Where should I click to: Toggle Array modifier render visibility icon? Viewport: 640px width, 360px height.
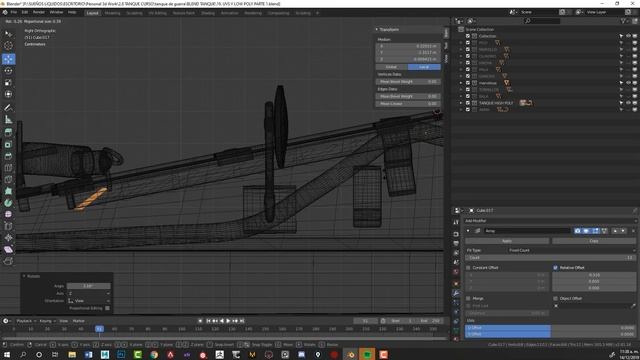click(x=577, y=231)
